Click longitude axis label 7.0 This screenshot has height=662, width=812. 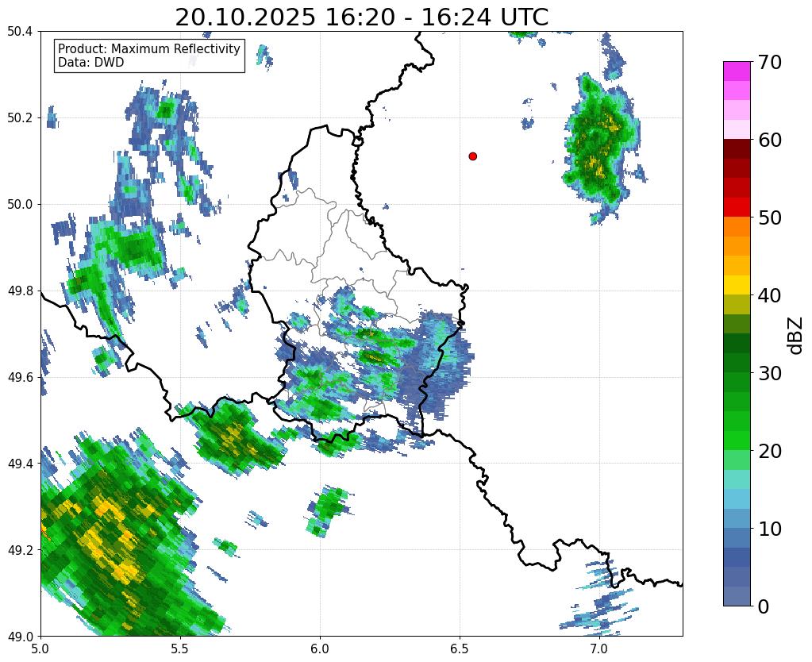tap(599, 649)
